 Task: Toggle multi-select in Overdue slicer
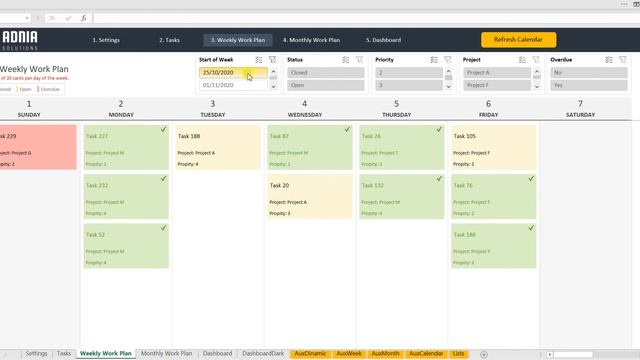coord(609,60)
